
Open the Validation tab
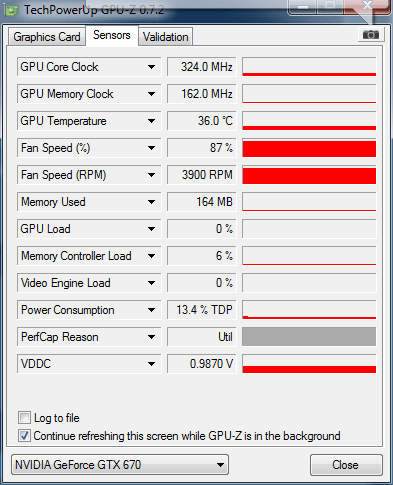pos(166,37)
